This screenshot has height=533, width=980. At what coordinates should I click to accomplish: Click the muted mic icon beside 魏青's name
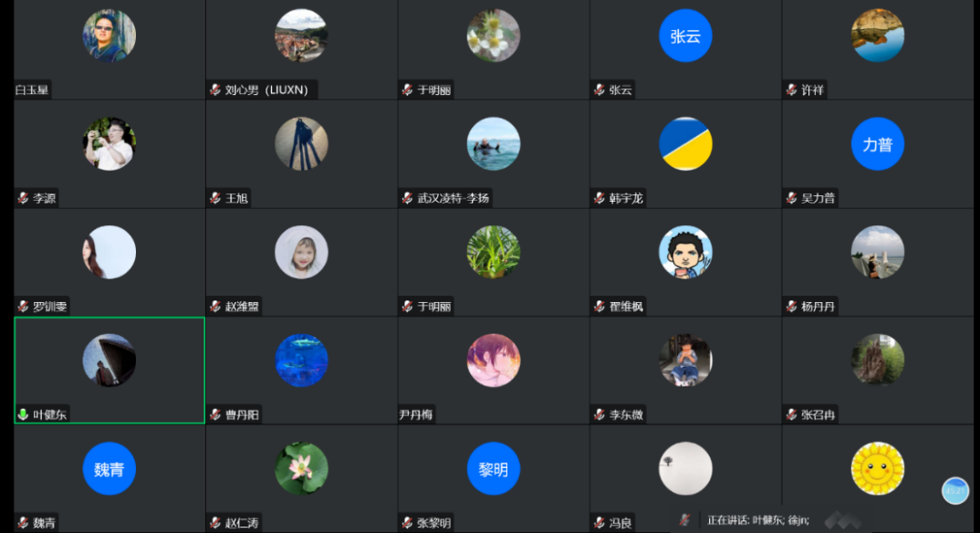click(23, 522)
